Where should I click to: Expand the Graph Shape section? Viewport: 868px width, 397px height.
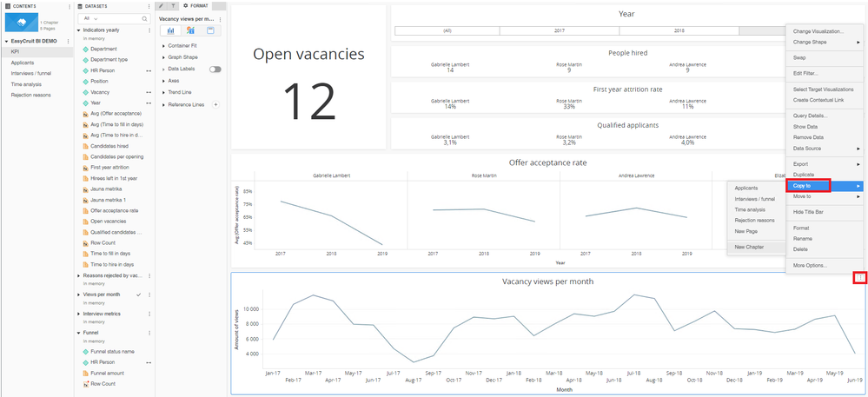point(164,57)
